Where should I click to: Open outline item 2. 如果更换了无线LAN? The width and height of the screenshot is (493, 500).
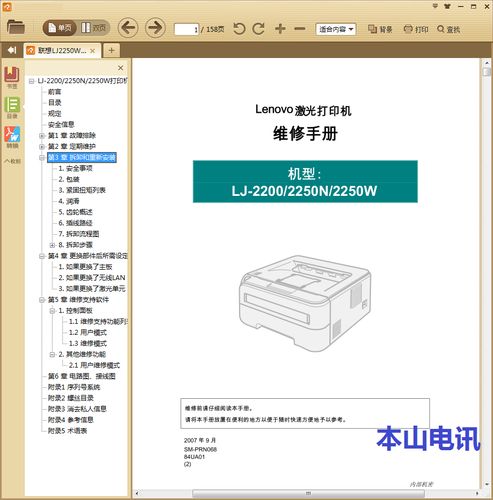pos(92,278)
